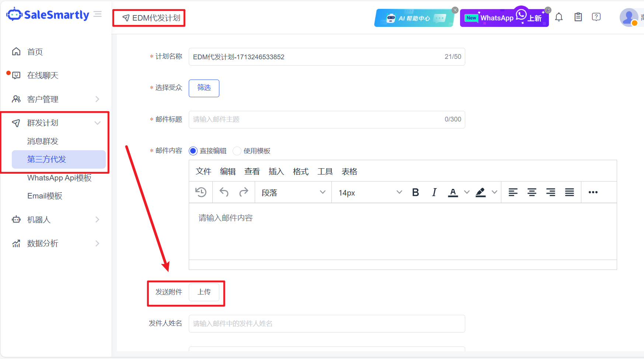This screenshot has width=644, height=359.
Task: Center align the email text
Action: point(532,192)
